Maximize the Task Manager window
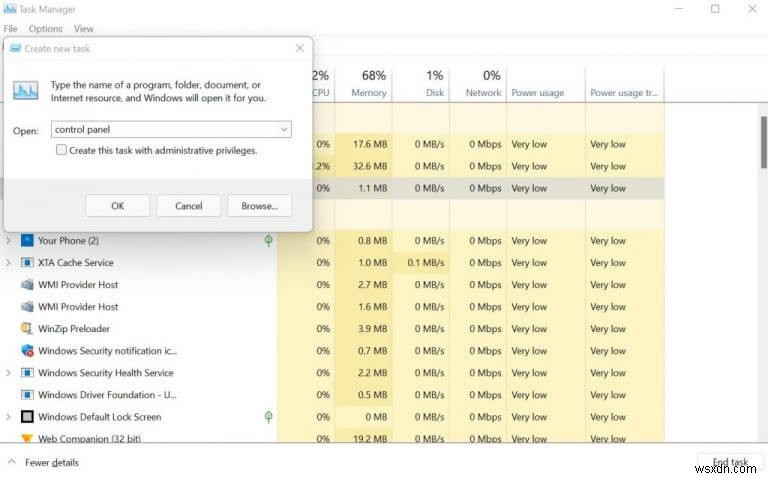 (716, 9)
